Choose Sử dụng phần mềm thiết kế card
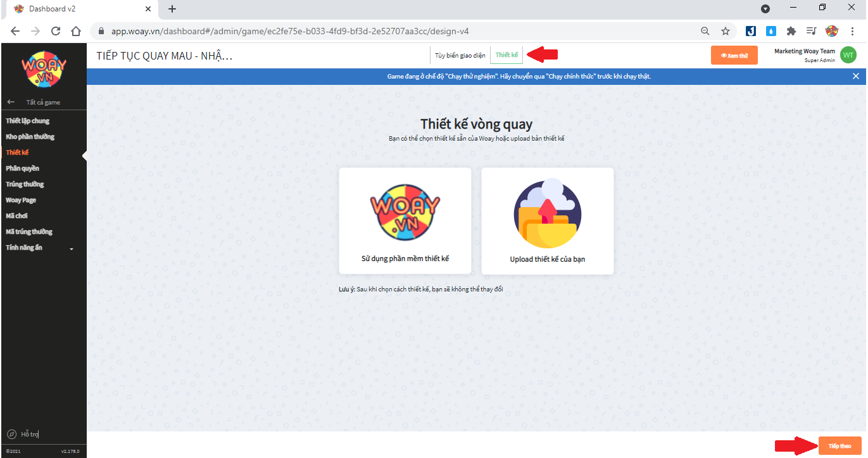Image resolution: width=868 pixels, height=458 pixels. [405, 221]
